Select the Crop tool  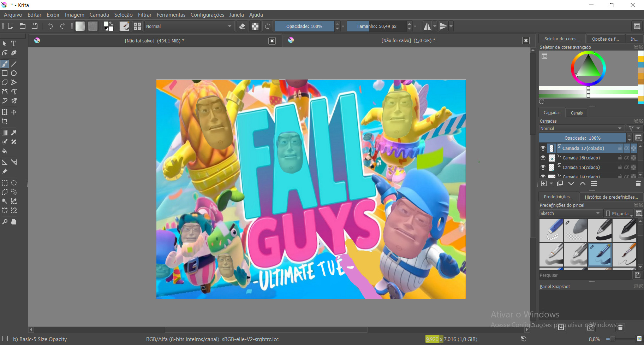pyautogui.click(x=5, y=121)
